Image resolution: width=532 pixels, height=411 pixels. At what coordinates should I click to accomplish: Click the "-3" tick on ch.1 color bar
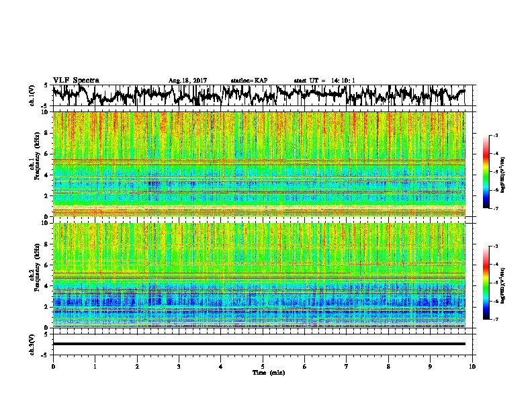496,135
